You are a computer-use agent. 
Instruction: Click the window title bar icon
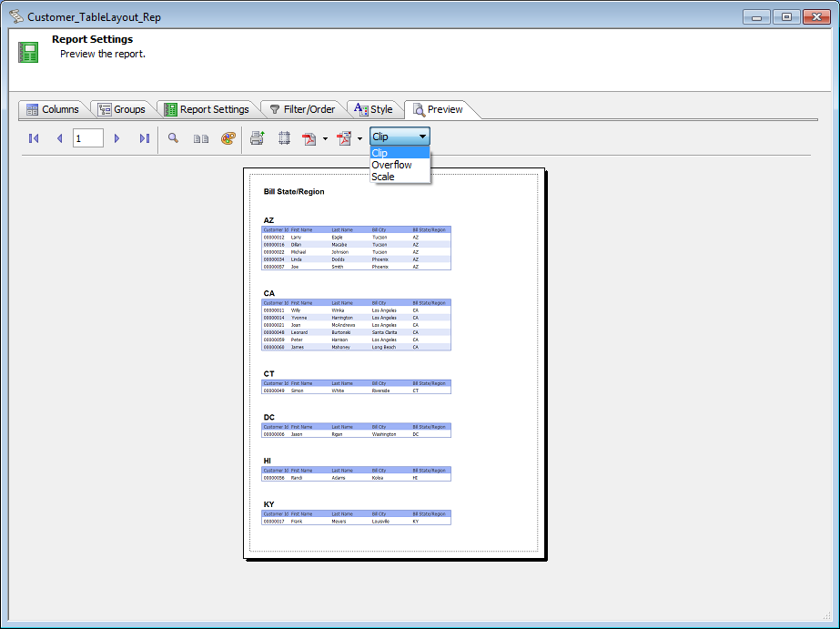16,16
